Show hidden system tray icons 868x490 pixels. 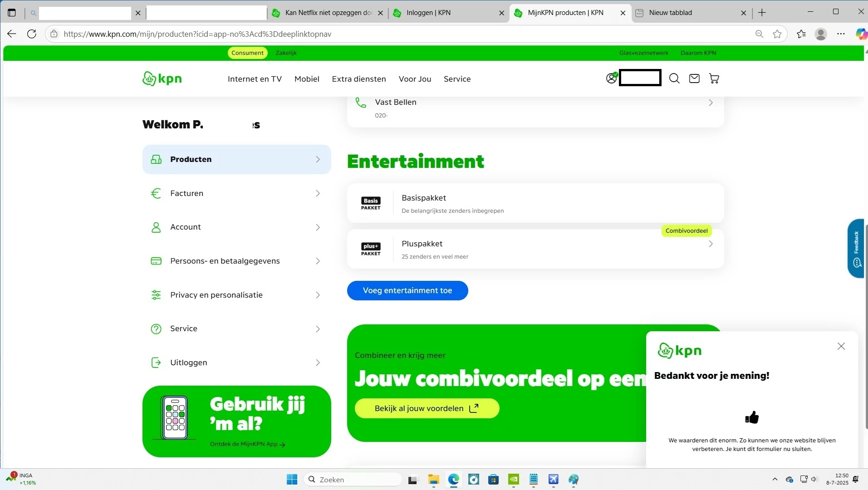[x=775, y=479]
